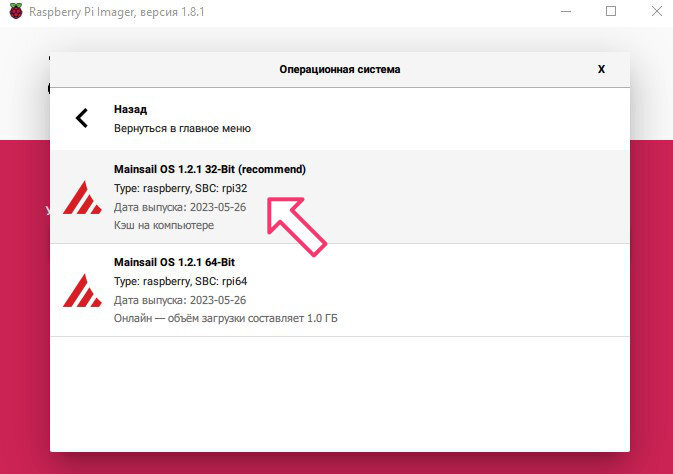
Task: Minimize the Raspberry Pi Imager window
Action: click(566, 12)
